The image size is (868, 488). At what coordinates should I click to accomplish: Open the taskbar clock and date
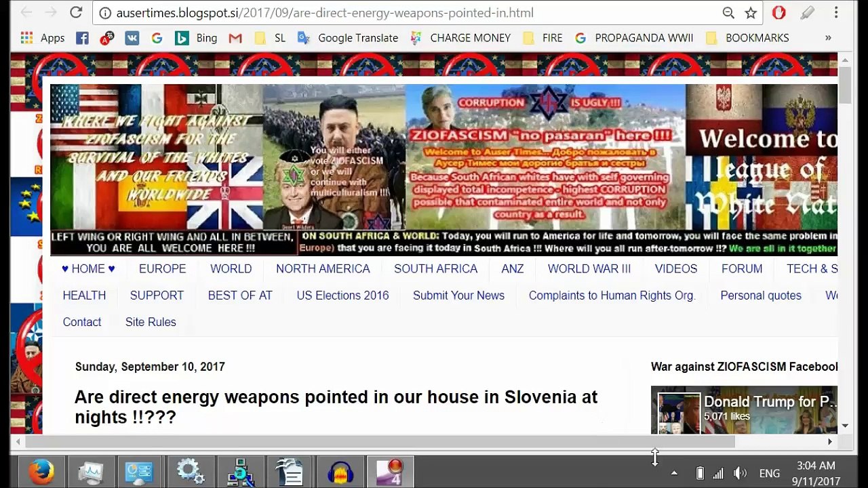816,473
